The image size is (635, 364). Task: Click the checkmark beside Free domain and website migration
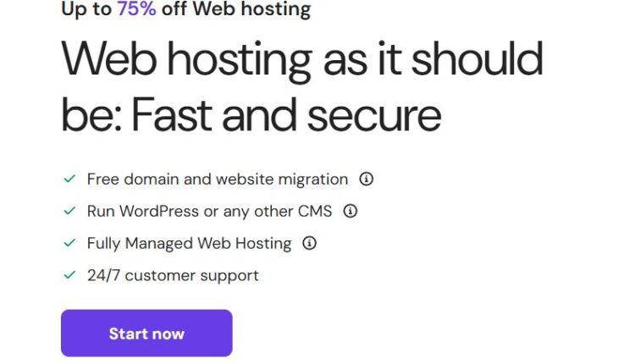pos(69,179)
